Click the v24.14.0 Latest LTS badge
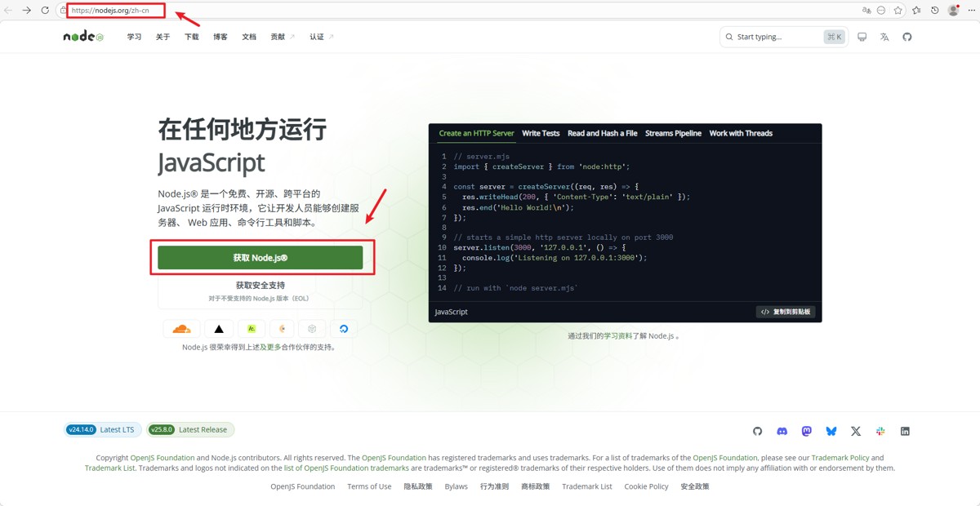The image size is (980, 506). pos(103,429)
